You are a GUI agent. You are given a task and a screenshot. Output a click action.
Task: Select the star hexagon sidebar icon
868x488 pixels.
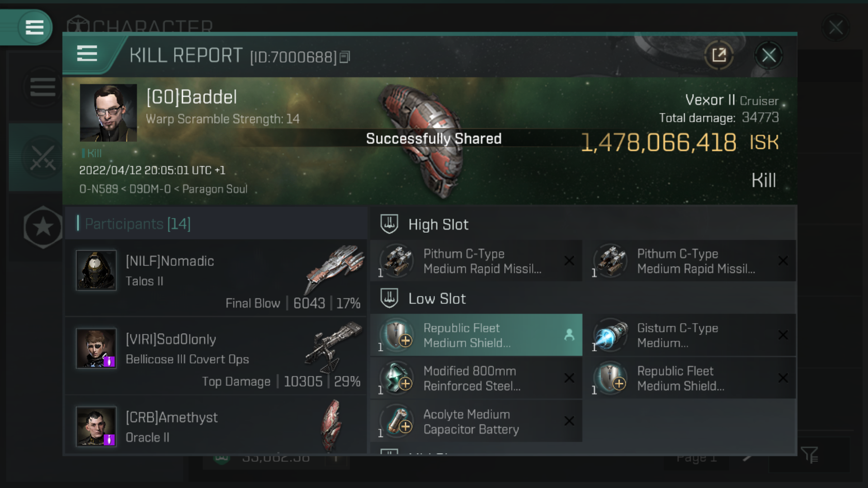pyautogui.click(x=43, y=227)
